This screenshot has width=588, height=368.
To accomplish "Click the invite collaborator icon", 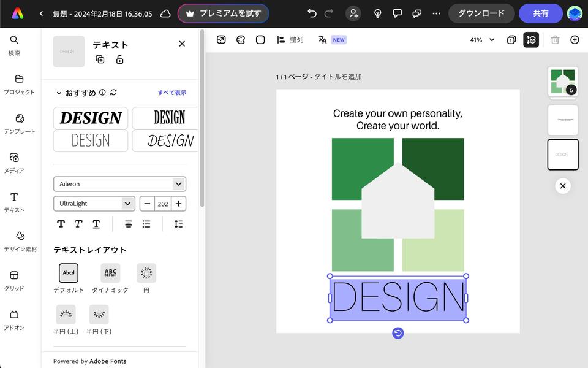I will pyautogui.click(x=353, y=13).
